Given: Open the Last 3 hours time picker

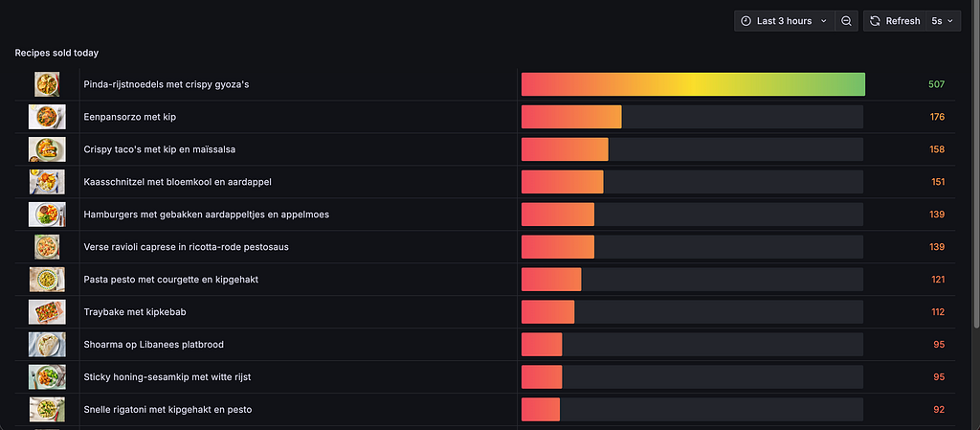Looking at the screenshot, I should 785,21.
